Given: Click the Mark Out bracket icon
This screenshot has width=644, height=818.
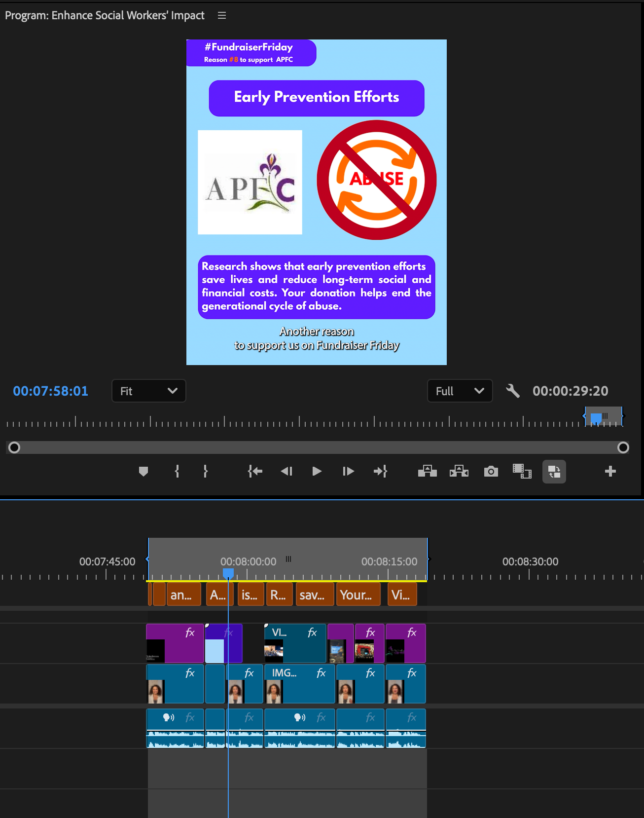Looking at the screenshot, I should click(206, 472).
